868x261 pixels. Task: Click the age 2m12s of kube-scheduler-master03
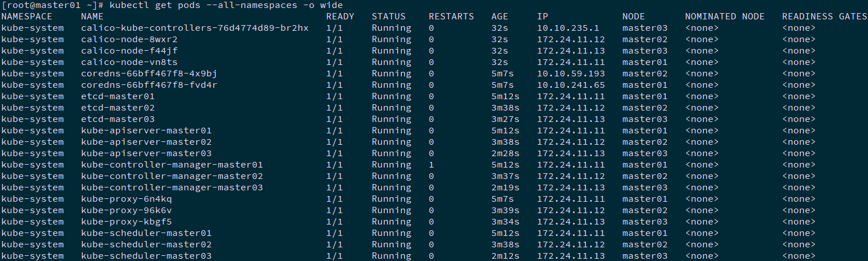coord(505,256)
